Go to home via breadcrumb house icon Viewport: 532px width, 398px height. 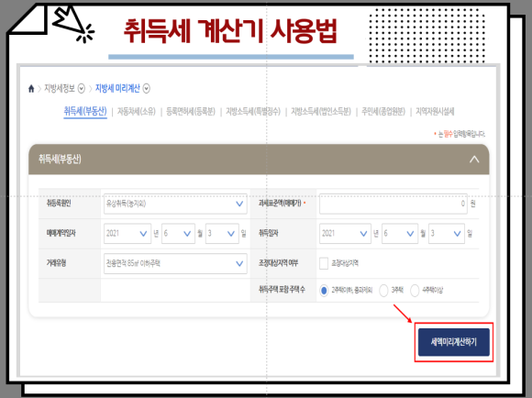click(x=31, y=89)
